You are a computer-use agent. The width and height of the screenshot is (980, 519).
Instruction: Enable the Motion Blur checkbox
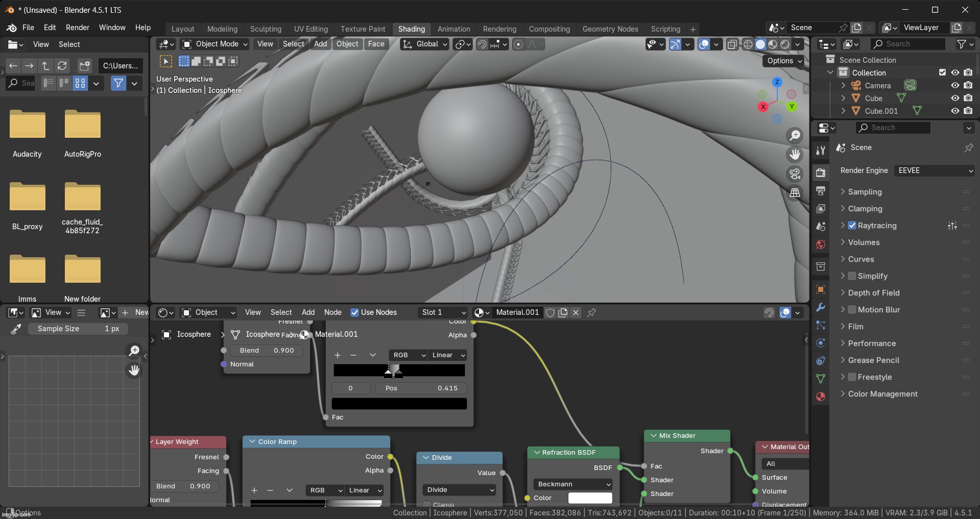point(852,310)
